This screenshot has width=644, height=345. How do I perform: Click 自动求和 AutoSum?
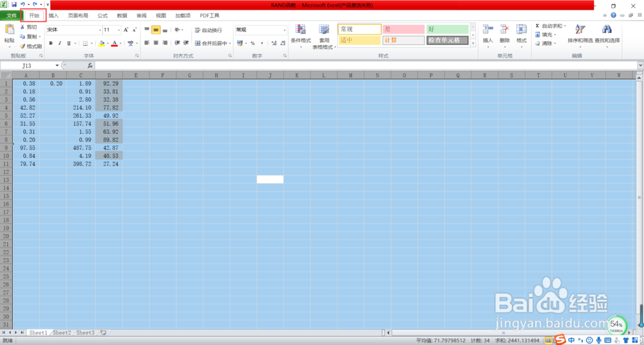[551, 26]
